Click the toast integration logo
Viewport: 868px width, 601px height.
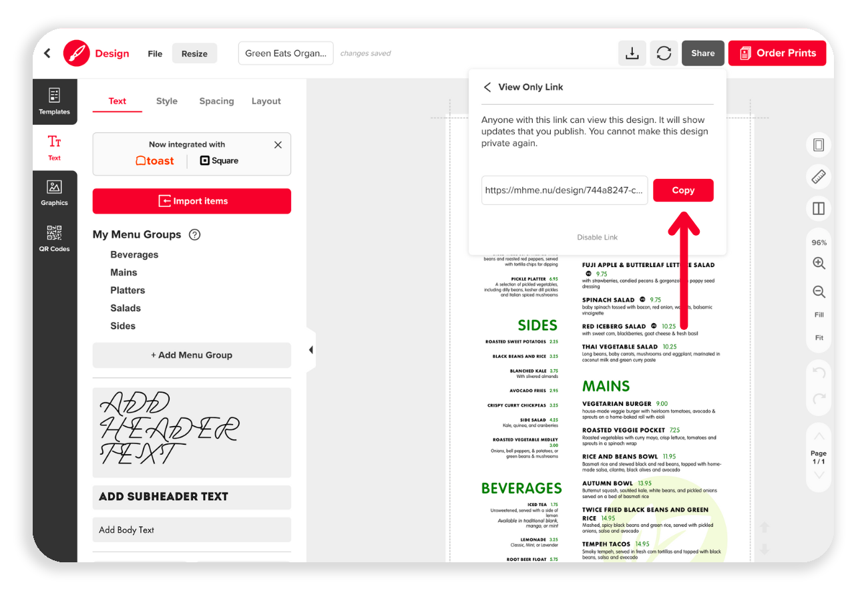point(154,160)
